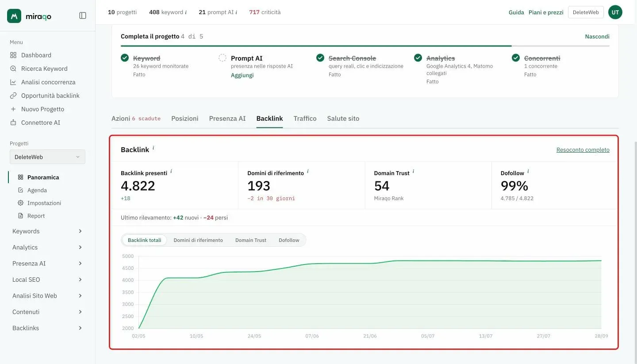Show Domain Trust chart series
The height and width of the screenshot is (364, 637).
tap(251, 240)
